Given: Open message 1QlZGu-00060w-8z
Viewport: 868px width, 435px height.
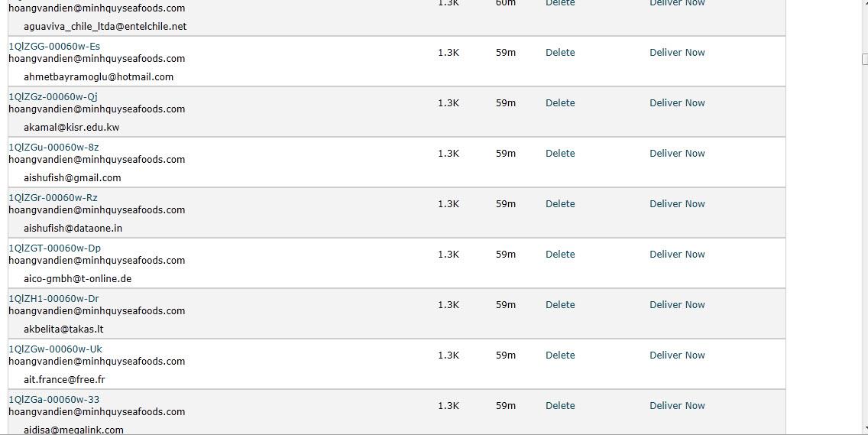Looking at the screenshot, I should (x=53, y=147).
